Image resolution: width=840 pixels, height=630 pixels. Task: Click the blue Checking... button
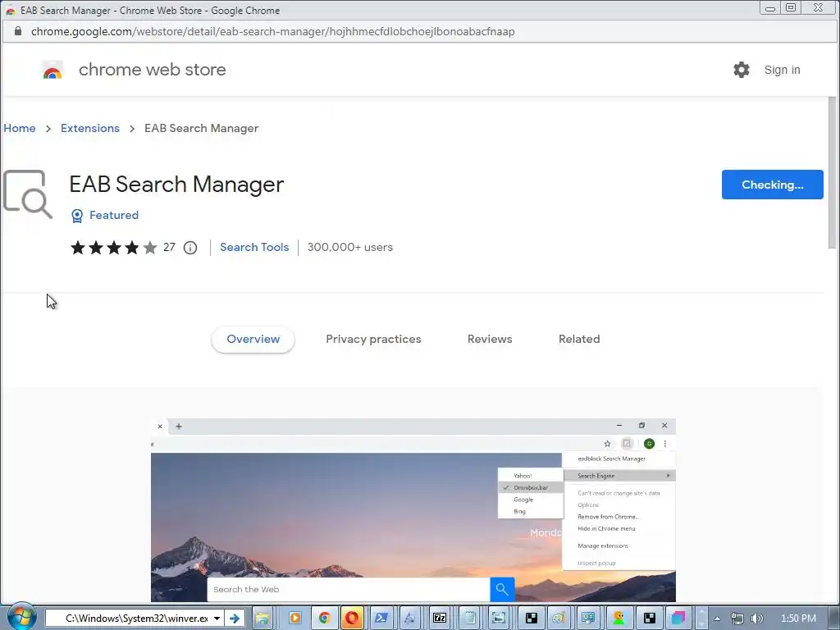[x=772, y=185]
